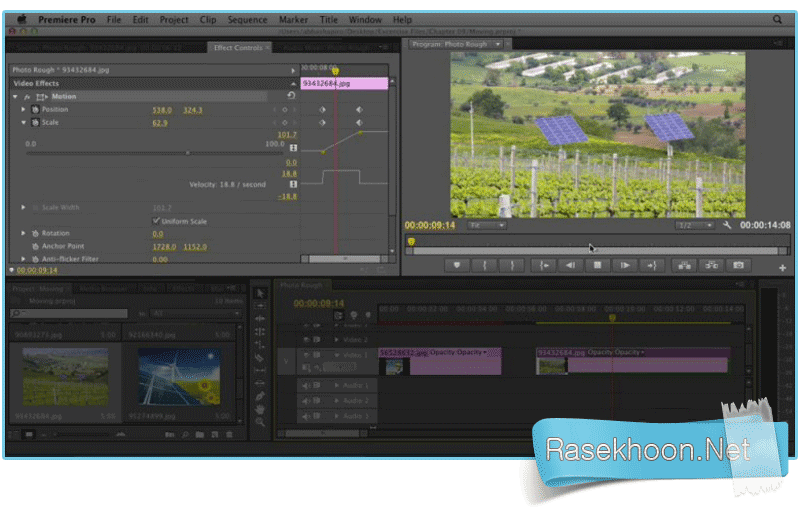The width and height of the screenshot is (800, 509).
Task: Click the Position X value 538.0
Action: tap(162, 110)
